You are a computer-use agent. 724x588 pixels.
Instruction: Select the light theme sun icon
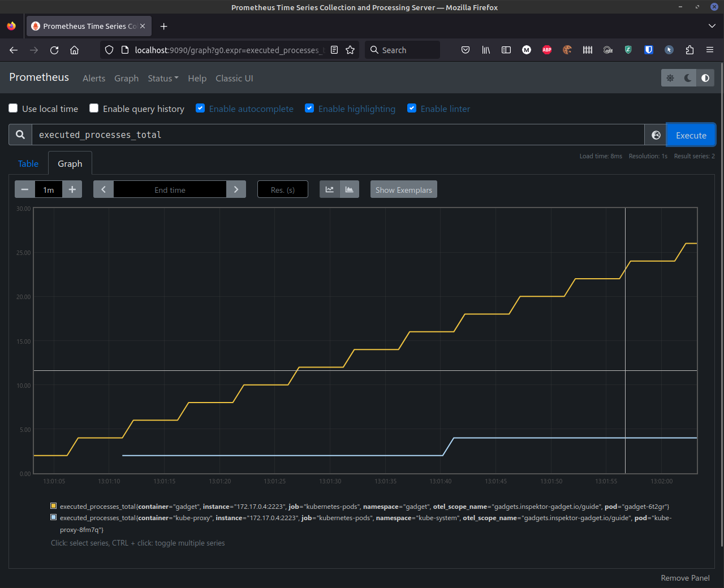point(670,78)
